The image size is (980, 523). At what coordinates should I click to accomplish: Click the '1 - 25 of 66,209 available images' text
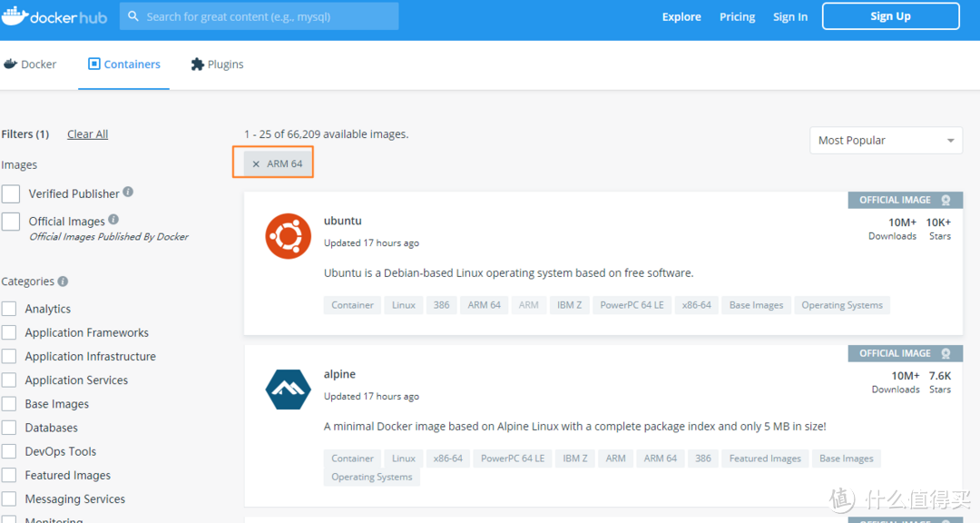(327, 133)
